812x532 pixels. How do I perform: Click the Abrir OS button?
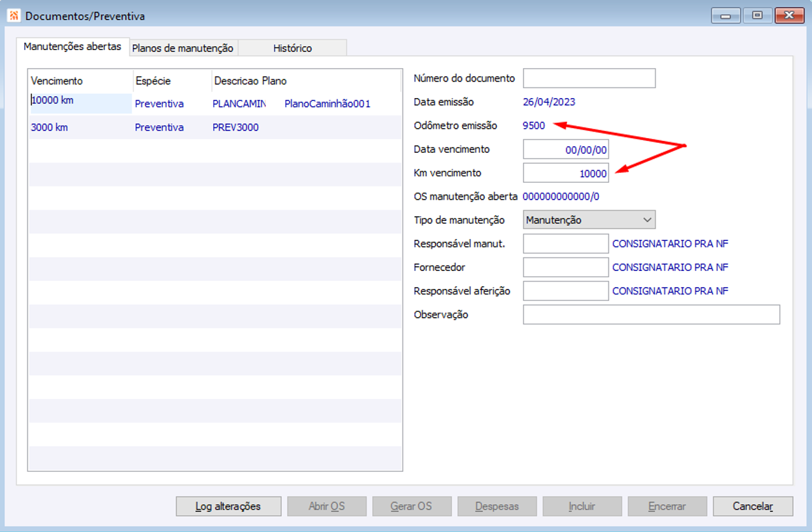click(x=327, y=506)
